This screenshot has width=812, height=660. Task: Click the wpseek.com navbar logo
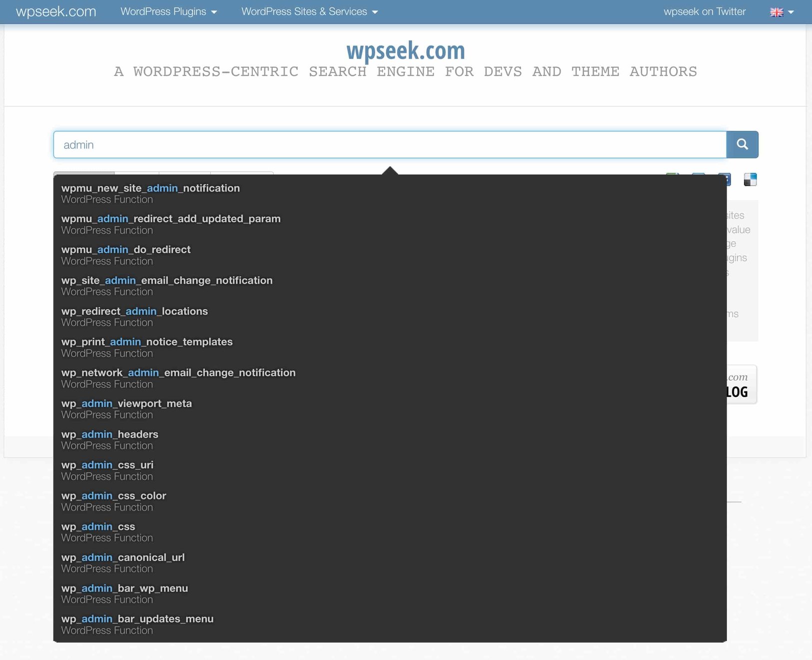(55, 11)
